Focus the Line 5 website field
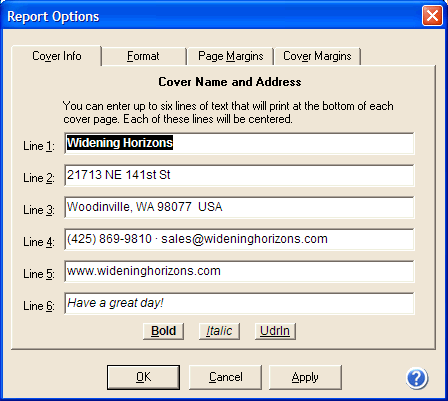The height and width of the screenshot is (401, 448). tap(239, 271)
